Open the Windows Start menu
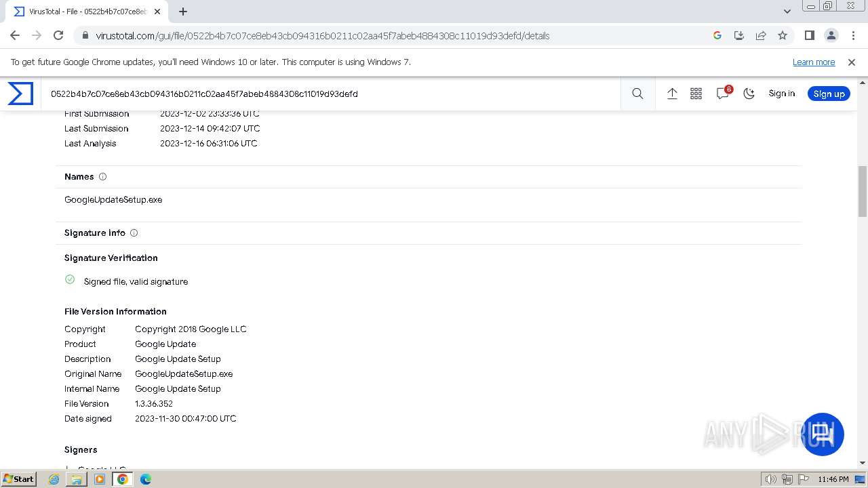The width and height of the screenshot is (868, 488). click(x=18, y=479)
